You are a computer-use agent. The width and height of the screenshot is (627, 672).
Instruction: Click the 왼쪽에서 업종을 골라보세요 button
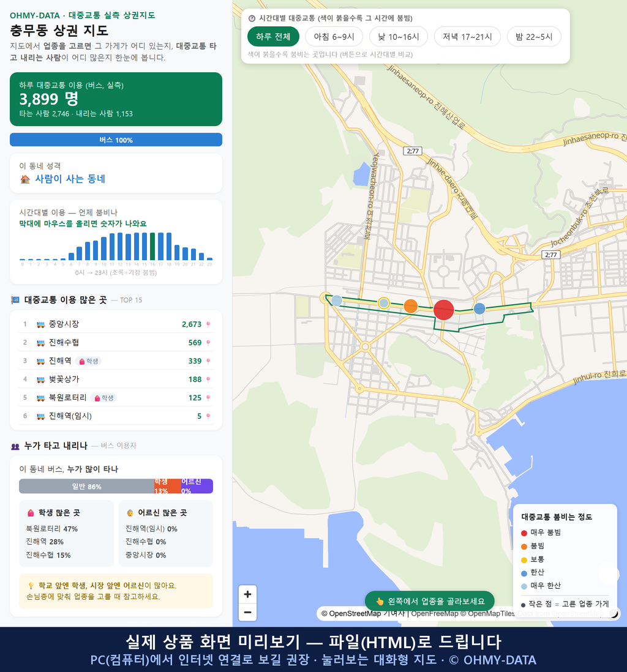click(430, 601)
